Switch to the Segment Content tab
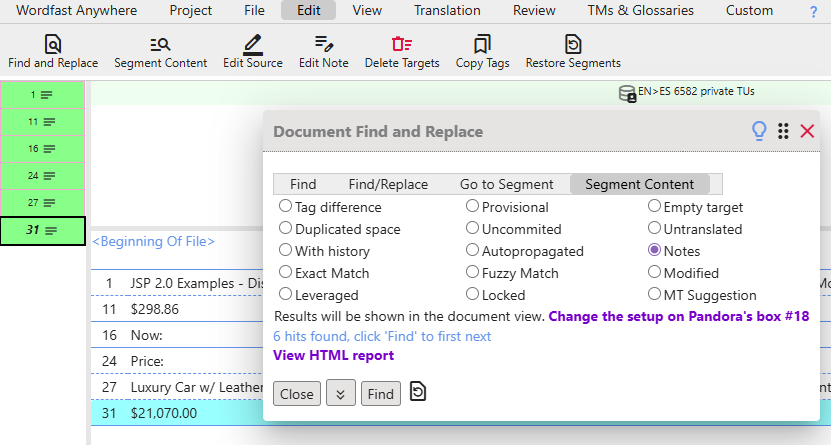This screenshot has width=831, height=445. coord(640,184)
